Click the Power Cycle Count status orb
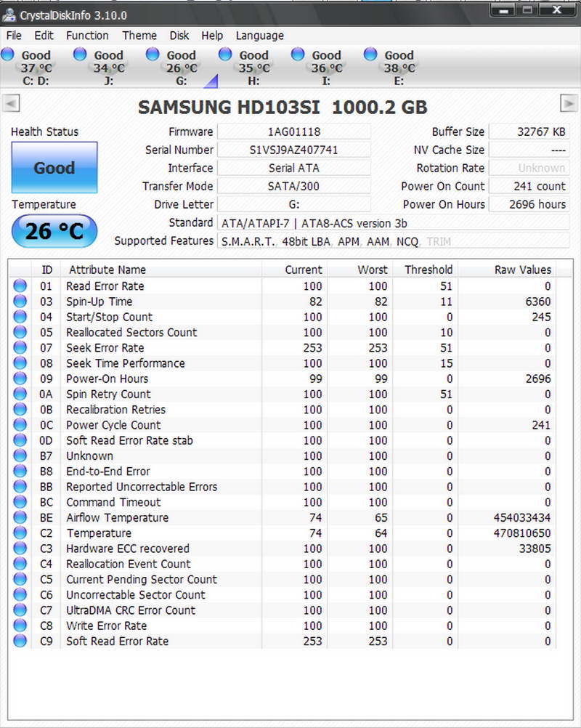This screenshot has width=581, height=728. [20, 424]
